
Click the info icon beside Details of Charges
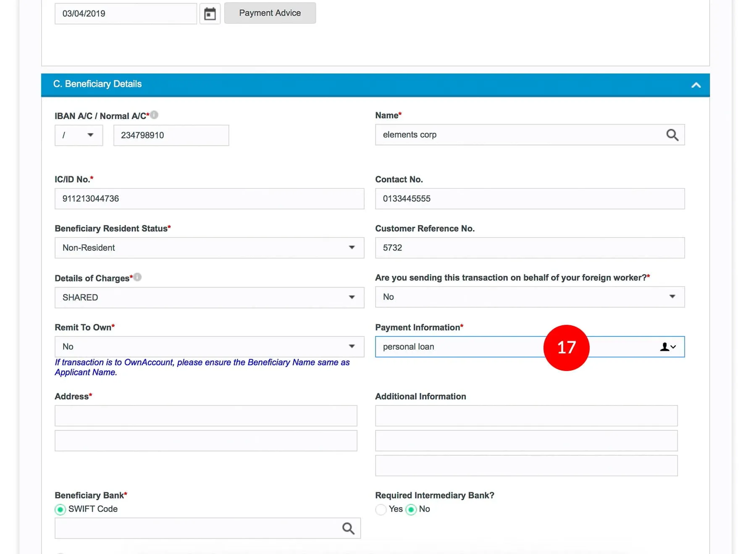tap(137, 277)
